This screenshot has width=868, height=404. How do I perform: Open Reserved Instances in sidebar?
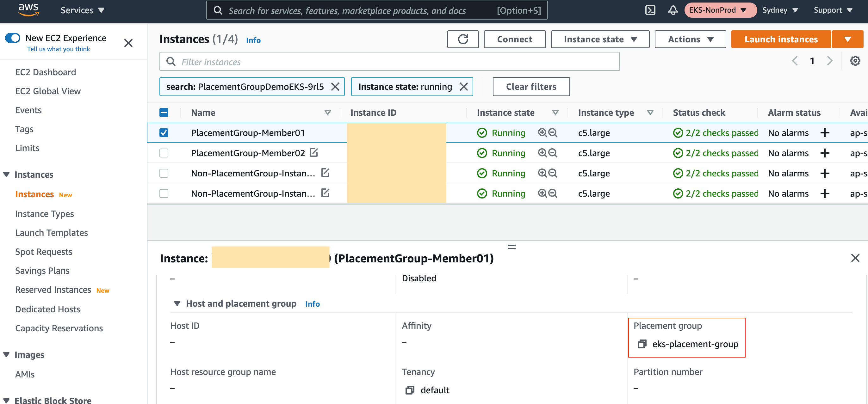tap(53, 290)
